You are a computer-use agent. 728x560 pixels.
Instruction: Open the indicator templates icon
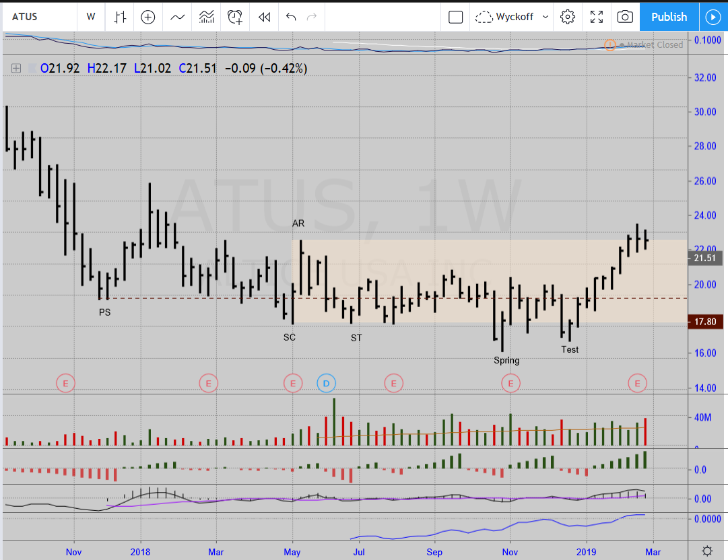[206, 17]
